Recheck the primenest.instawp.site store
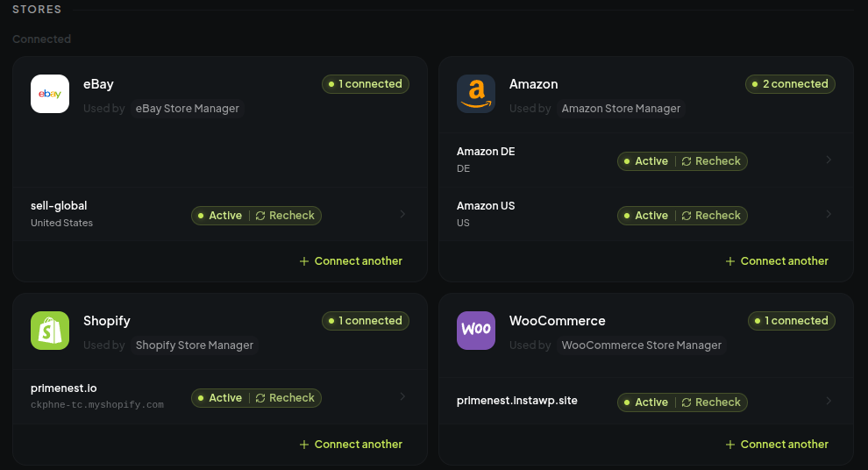Screen dimensions: 868x470 coord(711,402)
